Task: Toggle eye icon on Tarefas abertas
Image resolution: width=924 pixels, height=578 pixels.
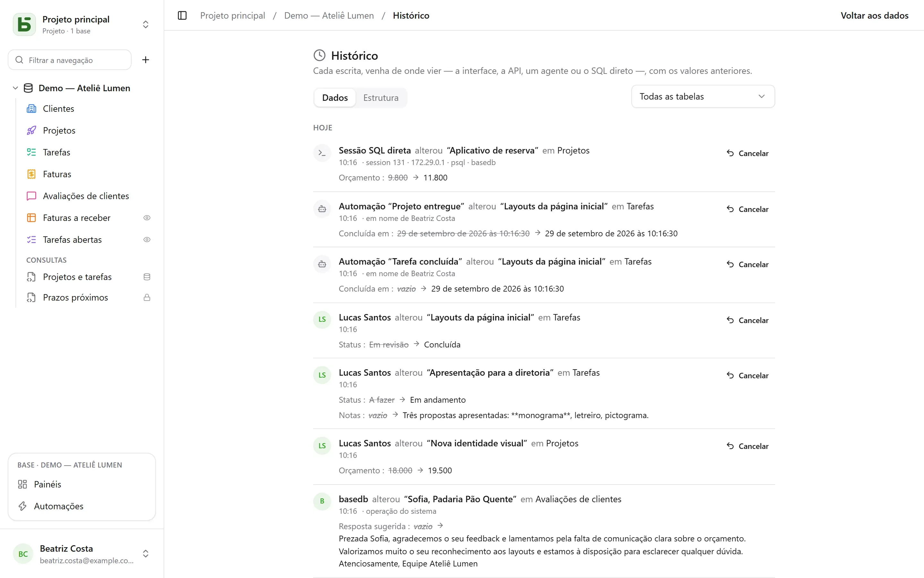Action: (x=147, y=240)
